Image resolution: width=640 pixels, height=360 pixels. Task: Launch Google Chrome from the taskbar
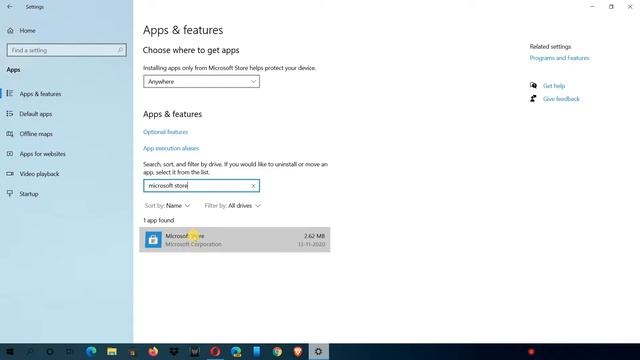pyautogui.click(x=277, y=351)
